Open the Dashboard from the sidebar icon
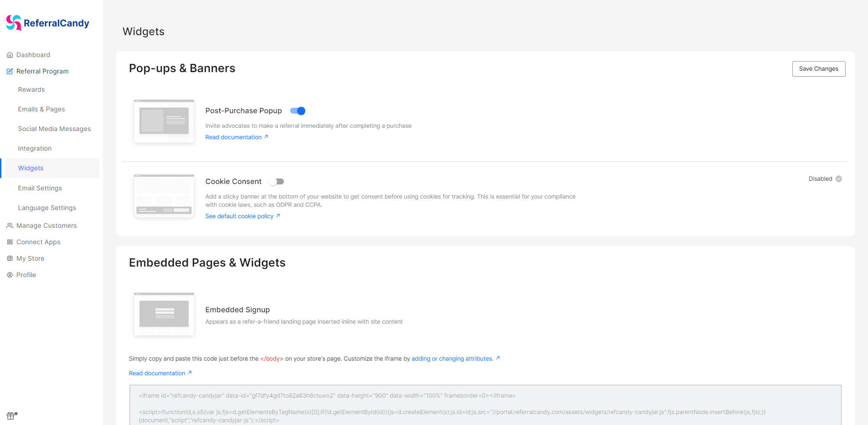 click(10, 55)
